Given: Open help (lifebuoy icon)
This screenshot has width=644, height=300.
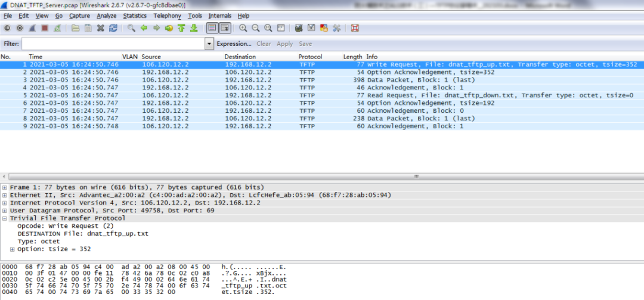Looking at the screenshot, I should point(355,28).
